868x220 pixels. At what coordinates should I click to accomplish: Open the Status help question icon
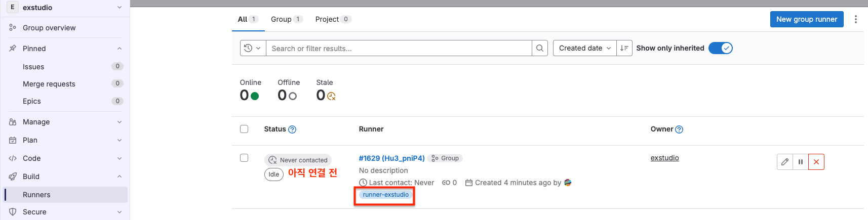292,129
